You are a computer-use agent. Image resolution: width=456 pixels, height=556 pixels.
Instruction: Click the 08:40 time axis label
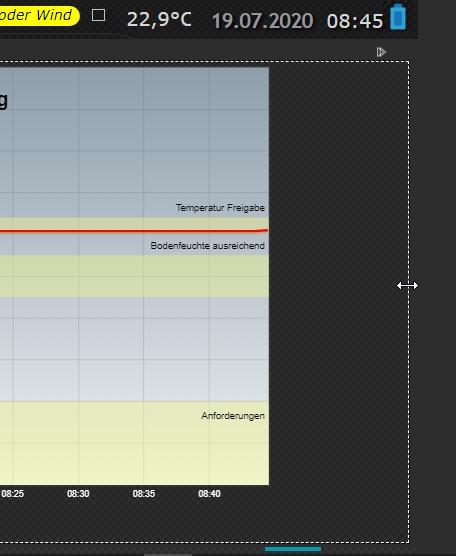(209, 494)
